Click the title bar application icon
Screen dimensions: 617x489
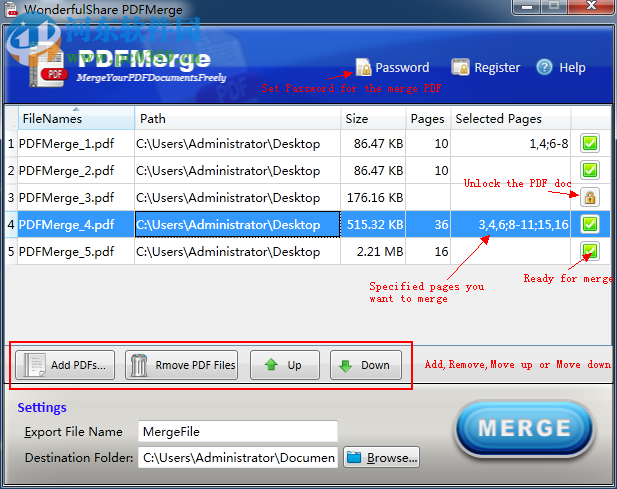pyautogui.click(x=12, y=9)
